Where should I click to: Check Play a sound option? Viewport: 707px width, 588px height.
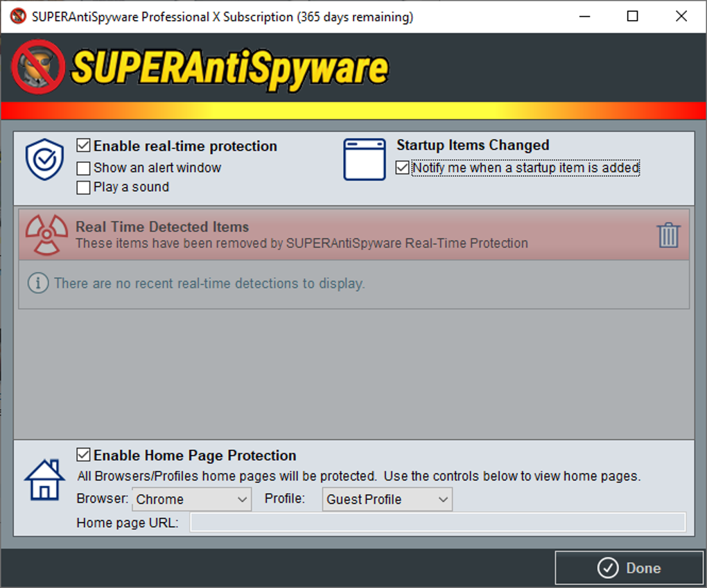[83, 187]
